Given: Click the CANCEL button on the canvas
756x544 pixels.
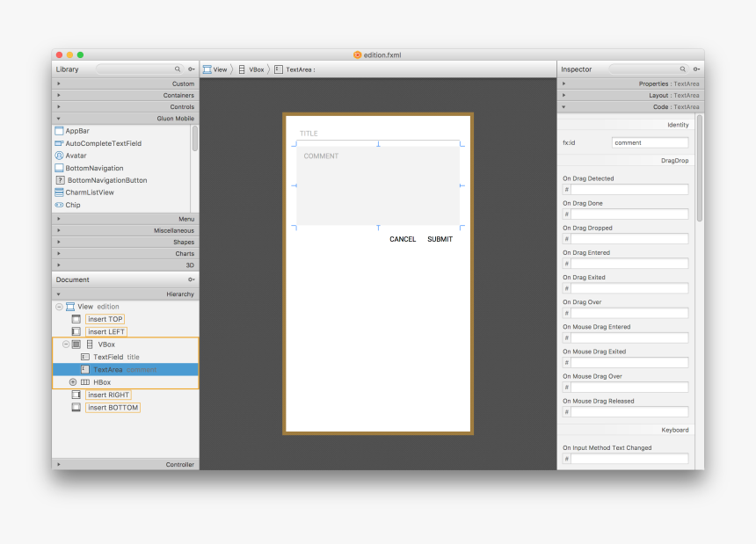Looking at the screenshot, I should click(402, 238).
